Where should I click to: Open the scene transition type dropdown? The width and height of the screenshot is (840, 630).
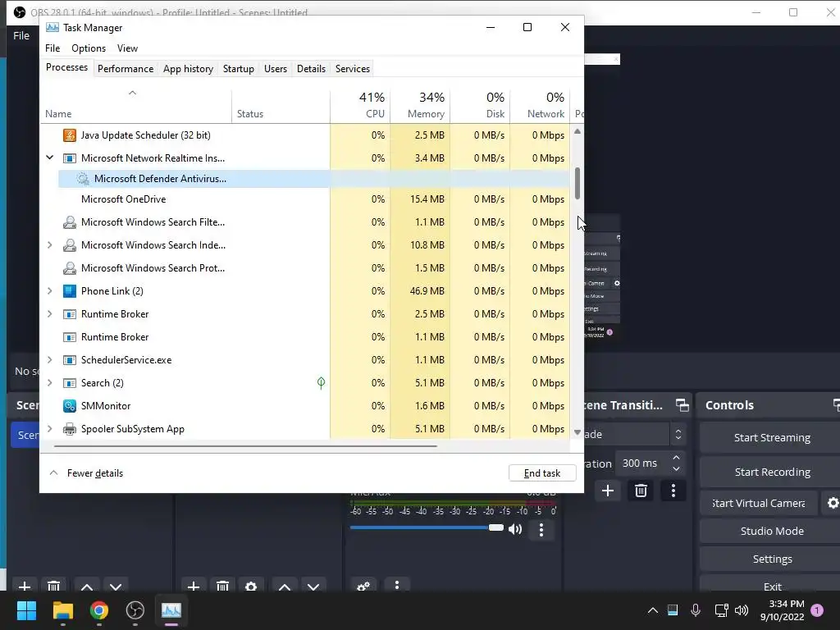pos(634,434)
